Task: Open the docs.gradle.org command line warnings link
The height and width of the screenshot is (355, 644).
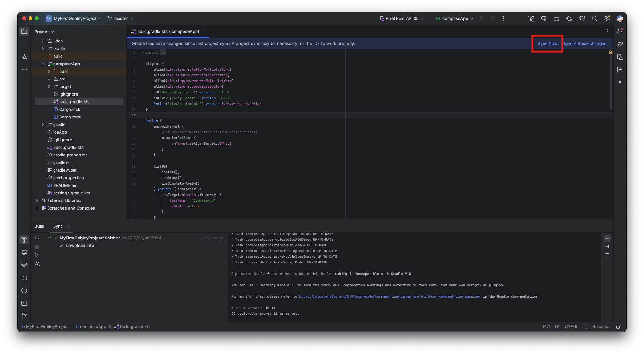Action: click(x=390, y=296)
